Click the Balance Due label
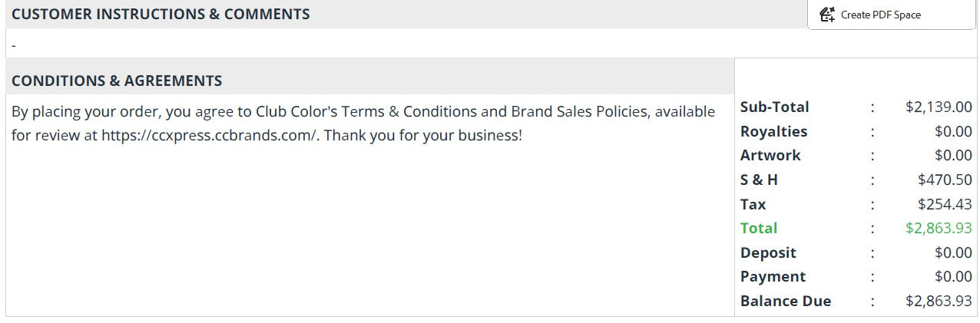980x323 pixels. 786,301
